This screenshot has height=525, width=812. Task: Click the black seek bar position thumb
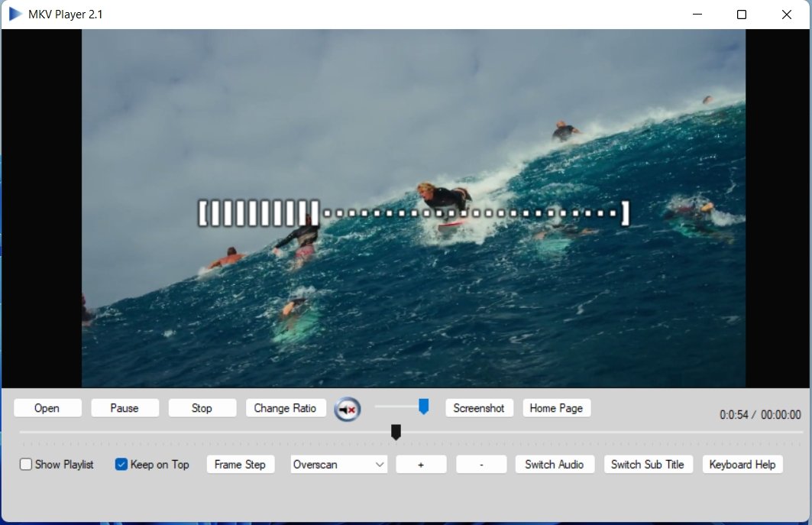396,432
